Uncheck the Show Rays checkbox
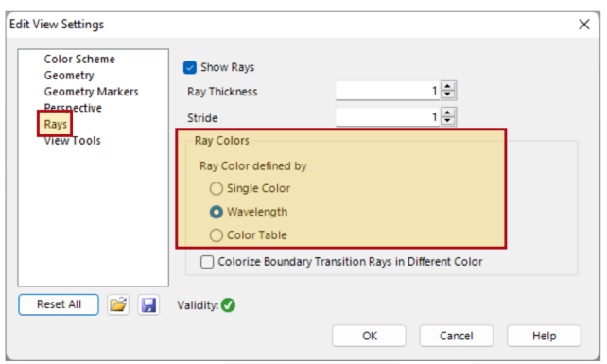The image size is (607, 364). coord(190,67)
